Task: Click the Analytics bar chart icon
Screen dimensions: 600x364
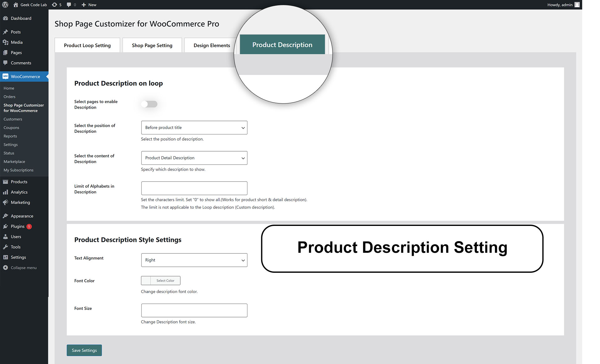Action: [x=5, y=192]
